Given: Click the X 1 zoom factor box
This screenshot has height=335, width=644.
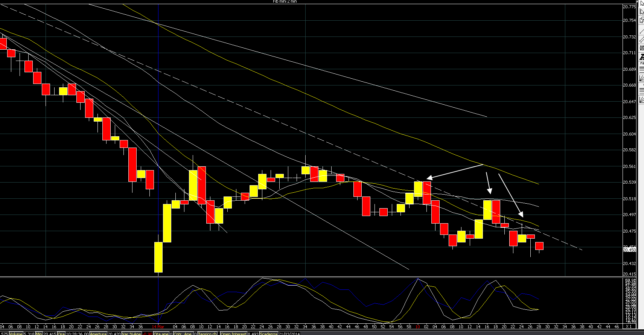Looking at the screenshot, I should tap(629, 327).
